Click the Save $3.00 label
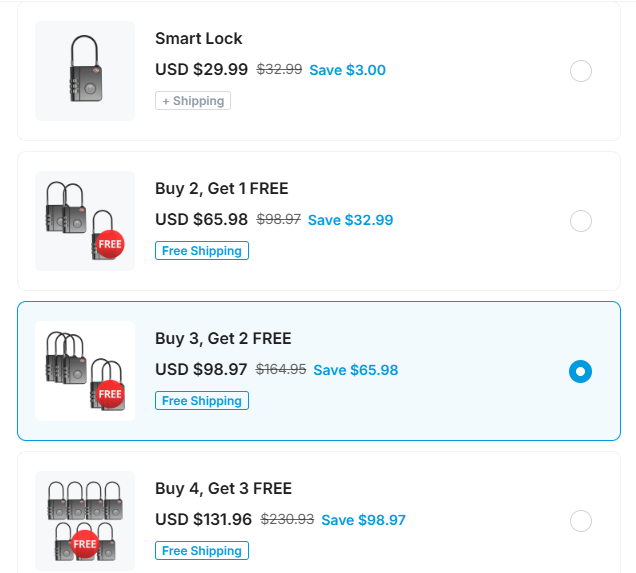Image resolution: width=636 pixels, height=573 pixels. 348,70
